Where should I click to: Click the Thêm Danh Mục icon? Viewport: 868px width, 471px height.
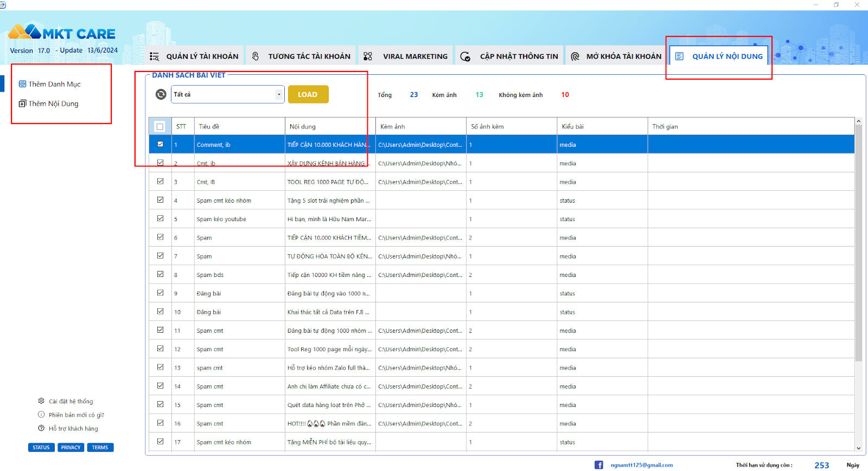pos(22,84)
